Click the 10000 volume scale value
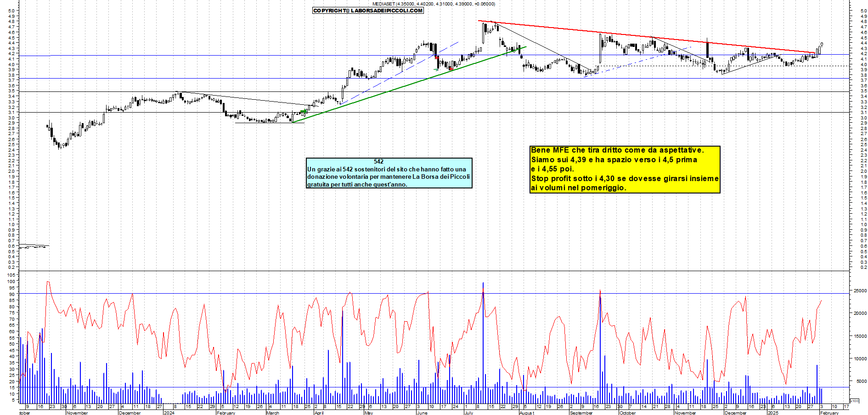 coord(860,358)
